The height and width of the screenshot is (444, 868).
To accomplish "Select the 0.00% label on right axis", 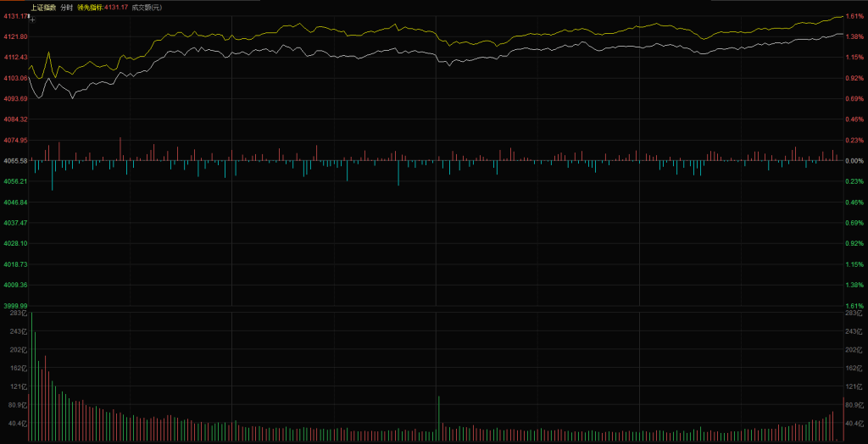I will [854, 160].
